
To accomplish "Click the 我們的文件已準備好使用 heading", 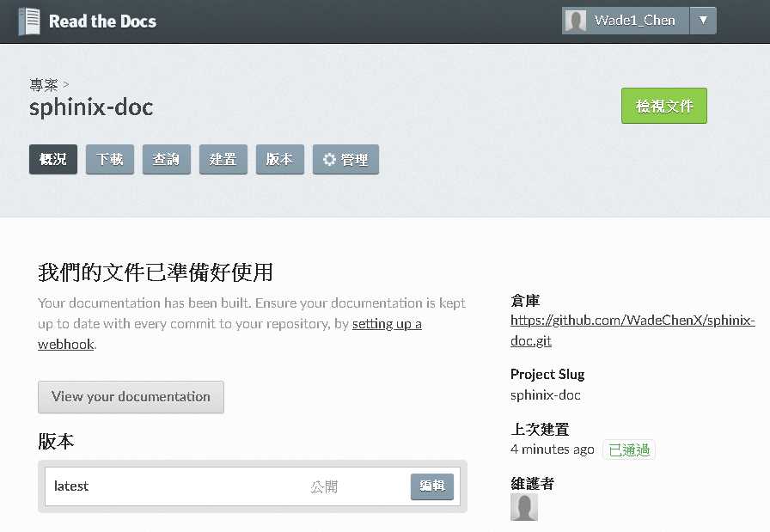I will [156, 272].
